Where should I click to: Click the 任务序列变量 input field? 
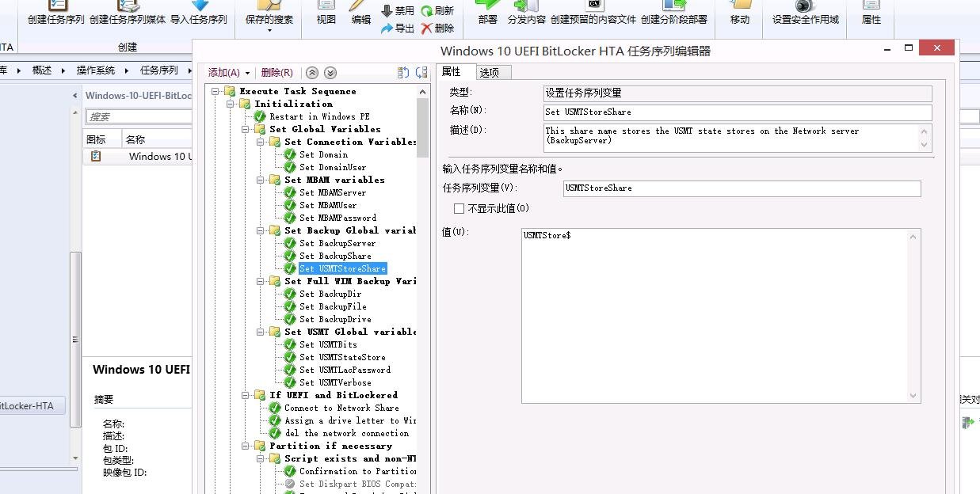click(x=742, y=188)
